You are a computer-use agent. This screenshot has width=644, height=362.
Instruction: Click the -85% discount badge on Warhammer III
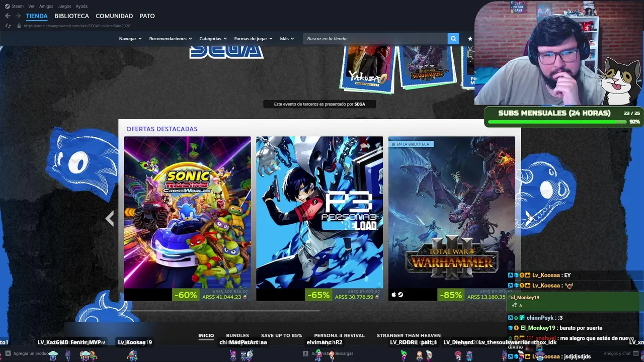point(450,295)
